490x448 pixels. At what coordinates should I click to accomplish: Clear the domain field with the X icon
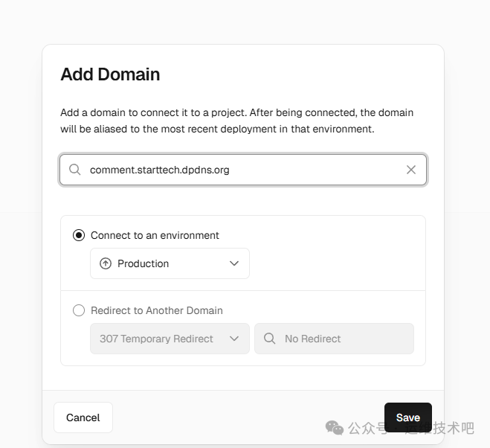pos(411,170)
